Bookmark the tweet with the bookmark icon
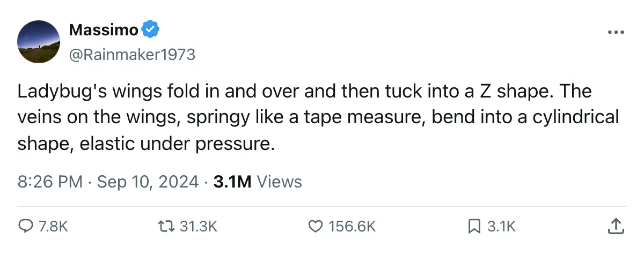The width and height of the screenshot is (644, 255). [x=474, y=227]
